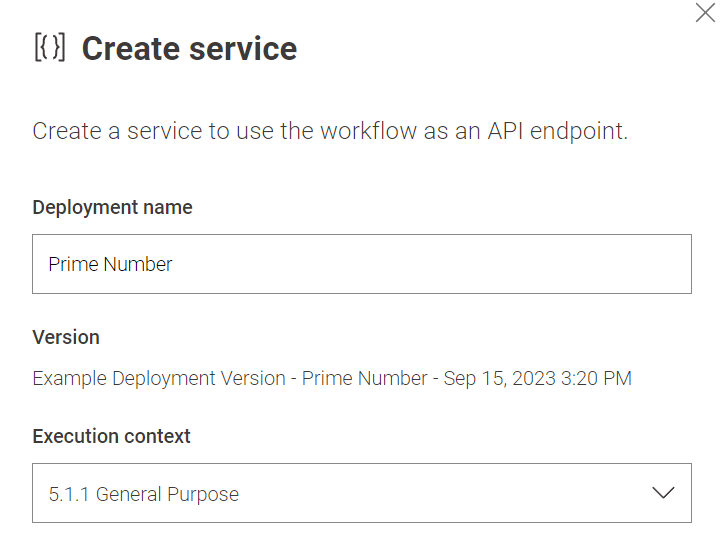The width and height of the screenshot is (726, 541).
Task: Click the "Version" label
Action: [x=66, y=337]
